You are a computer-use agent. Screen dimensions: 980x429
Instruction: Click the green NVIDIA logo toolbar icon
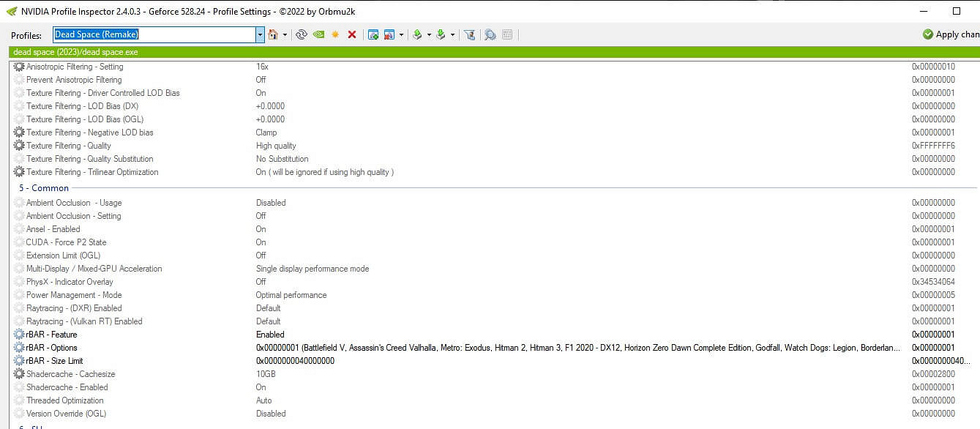318,34
